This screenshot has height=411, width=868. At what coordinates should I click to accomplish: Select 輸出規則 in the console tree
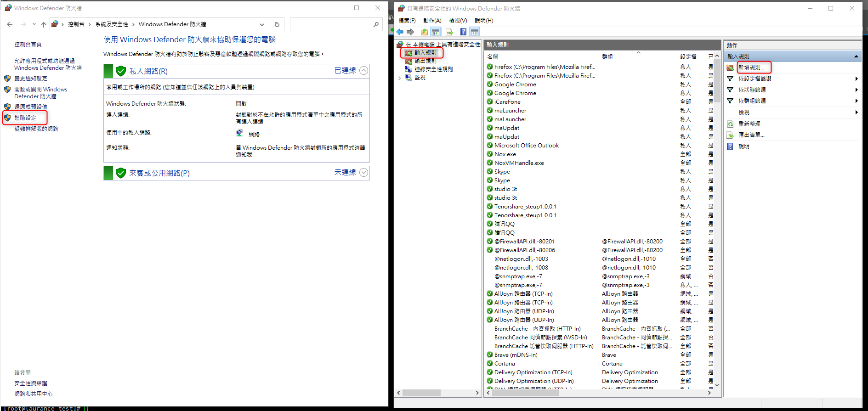(x=425, y=61)
